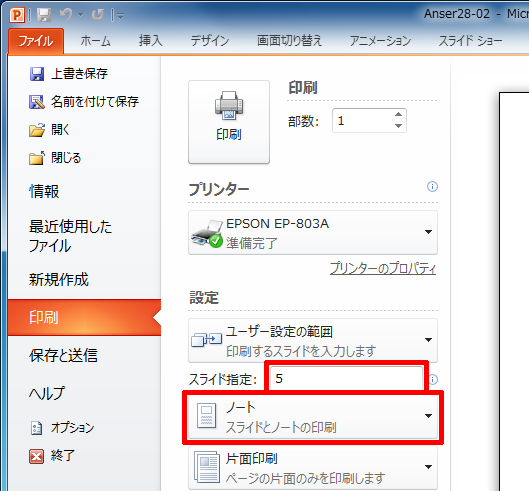This screenshot has width=529, height=491.
Task: Click the PowerPoint logo icon
Action: click(x=17, y=15)
